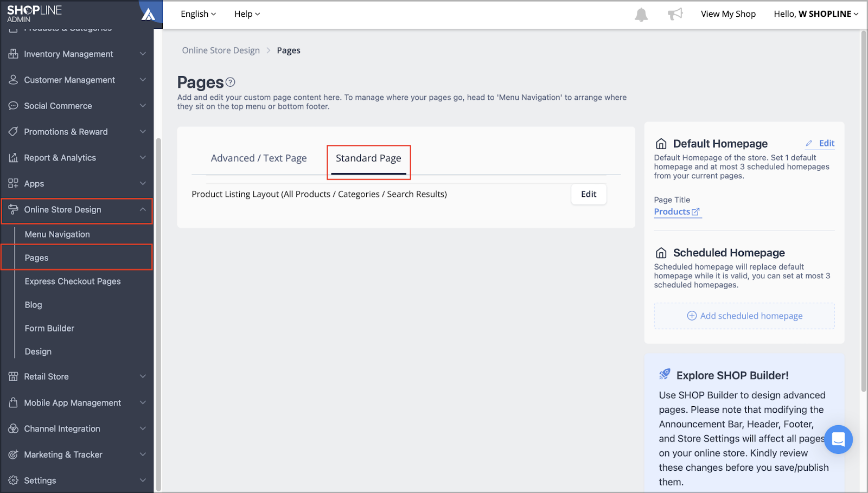Image resolution: width=868 pixels, height=493 pixels.
Task: Click Edit for Product Listing Layout
Action: (x=589, y=194)
